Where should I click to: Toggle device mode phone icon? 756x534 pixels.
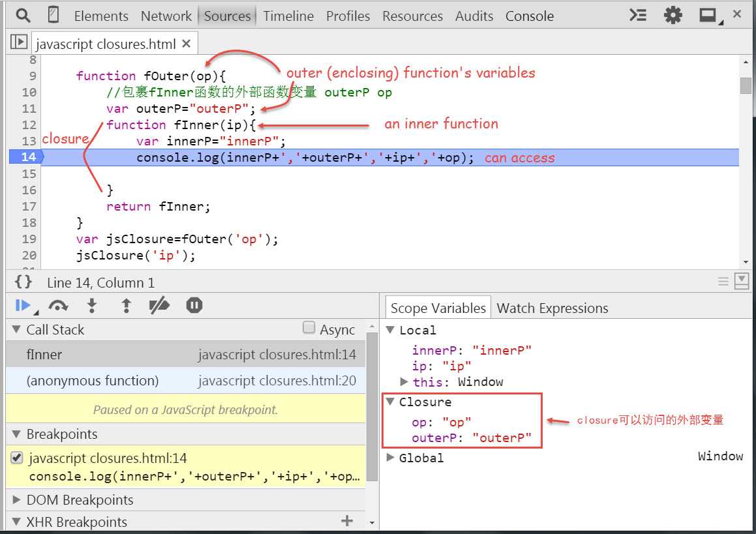click(x=53, y=16)
